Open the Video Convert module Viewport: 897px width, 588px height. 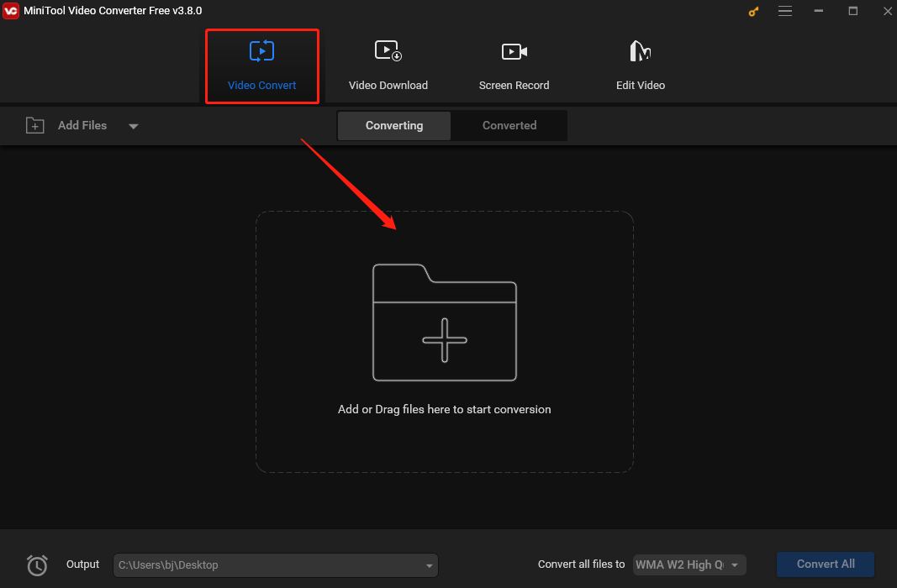262,66
